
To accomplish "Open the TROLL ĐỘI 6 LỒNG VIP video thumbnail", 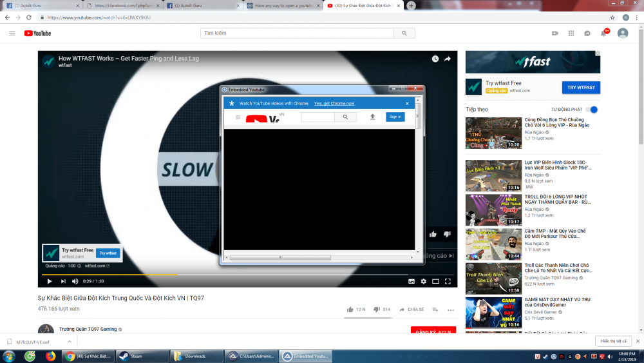I will click(493, 210).
